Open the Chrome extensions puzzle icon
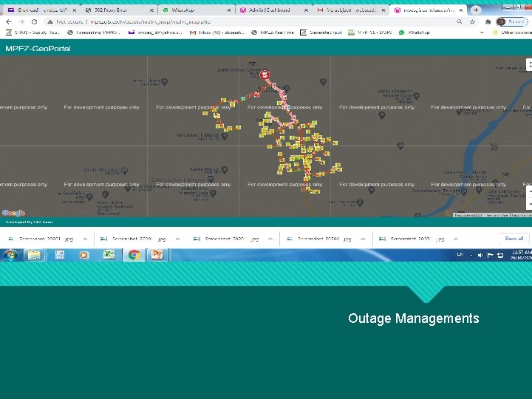 tap(488, 21)
